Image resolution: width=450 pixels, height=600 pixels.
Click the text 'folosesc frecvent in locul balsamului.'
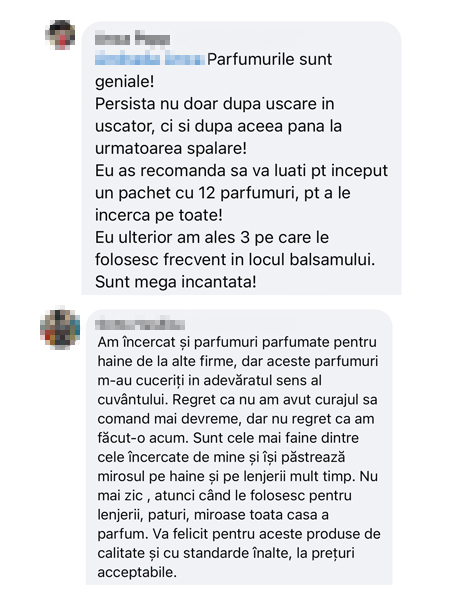235,260
